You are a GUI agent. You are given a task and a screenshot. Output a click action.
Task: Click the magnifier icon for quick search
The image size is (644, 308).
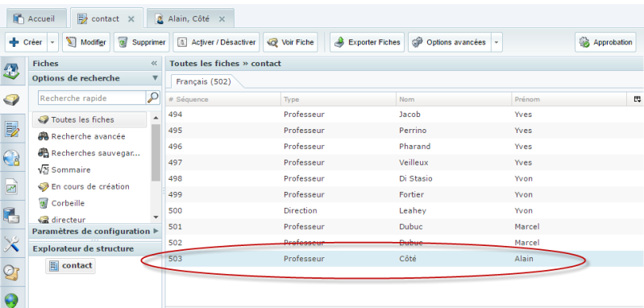click(x=153, y=98)
